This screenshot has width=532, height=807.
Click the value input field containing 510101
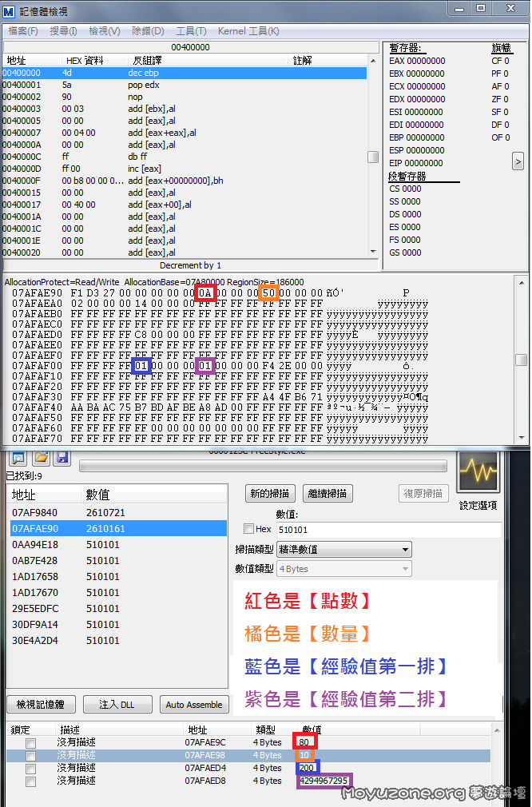click(x=389, y=530)
